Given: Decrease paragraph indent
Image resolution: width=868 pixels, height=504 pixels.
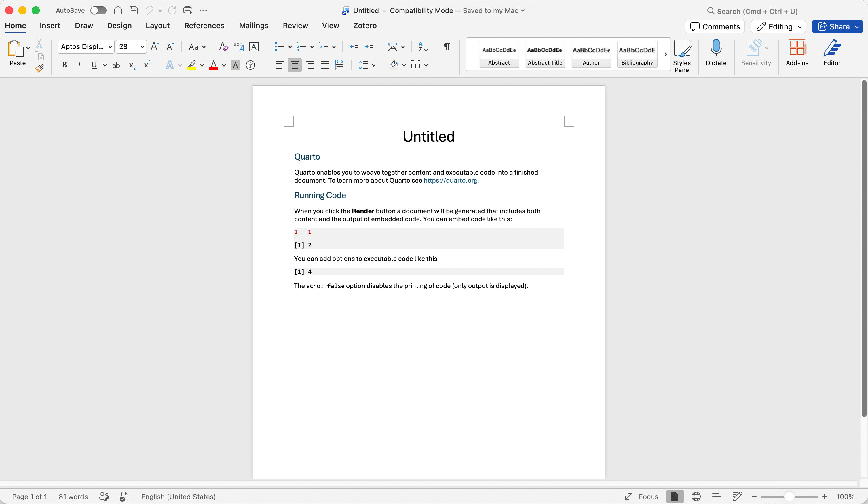Looking at the screenshot, I should (x=354, y=46).
